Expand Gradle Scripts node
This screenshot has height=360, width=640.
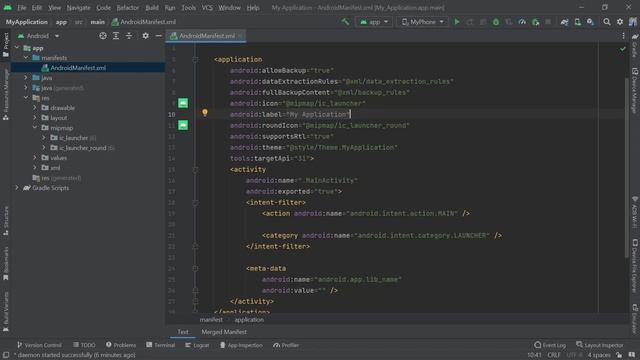coord(17,188)
